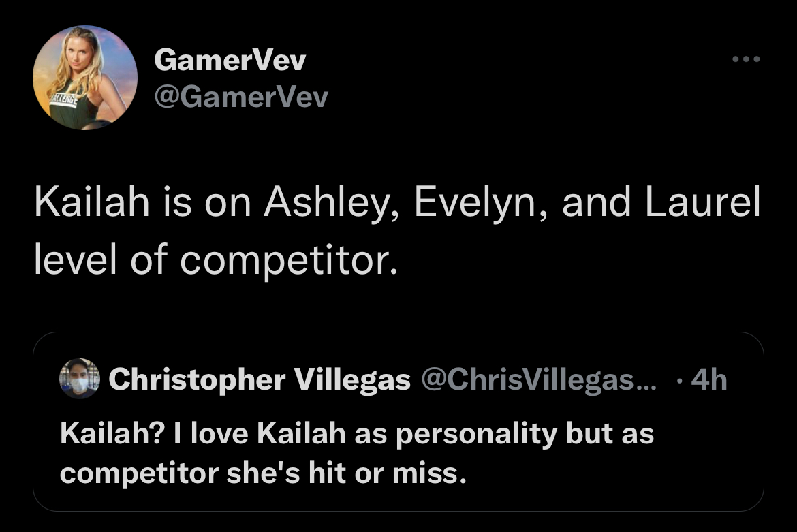Select the line 'Kailah is on Ashley, Evelyn, and Laurel'
797x532 pixels.
pyautogui.click(x=398, y=202)
